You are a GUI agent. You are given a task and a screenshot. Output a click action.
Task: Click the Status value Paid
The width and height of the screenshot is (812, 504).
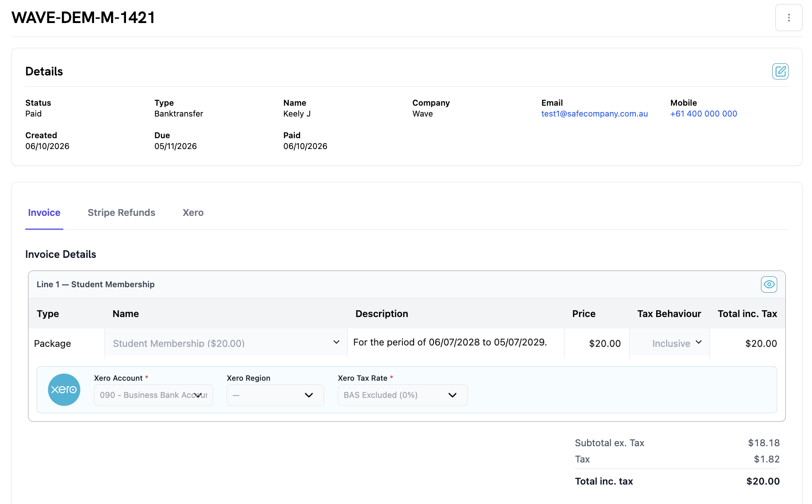33,114
